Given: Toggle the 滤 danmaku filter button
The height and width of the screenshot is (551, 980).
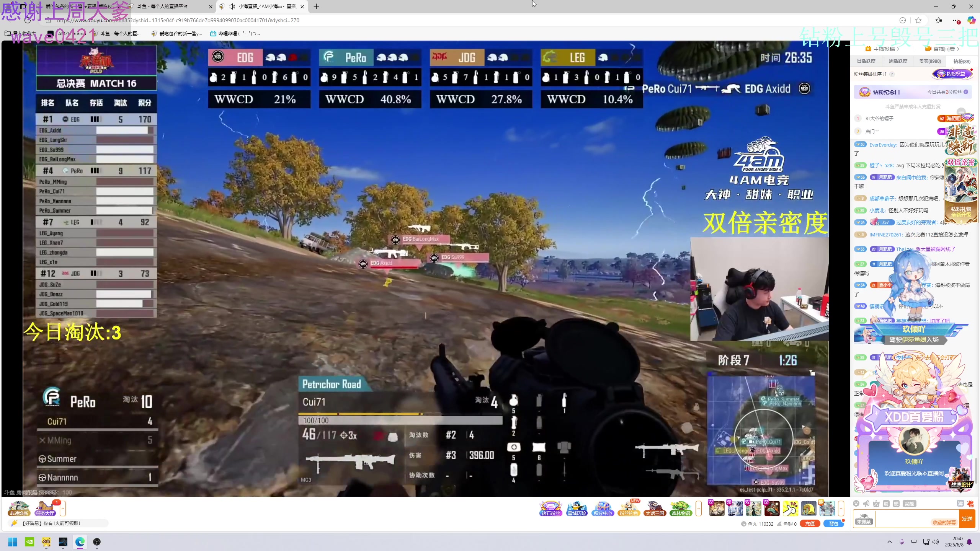Looking at the screenshot, I should pos(960,504).
